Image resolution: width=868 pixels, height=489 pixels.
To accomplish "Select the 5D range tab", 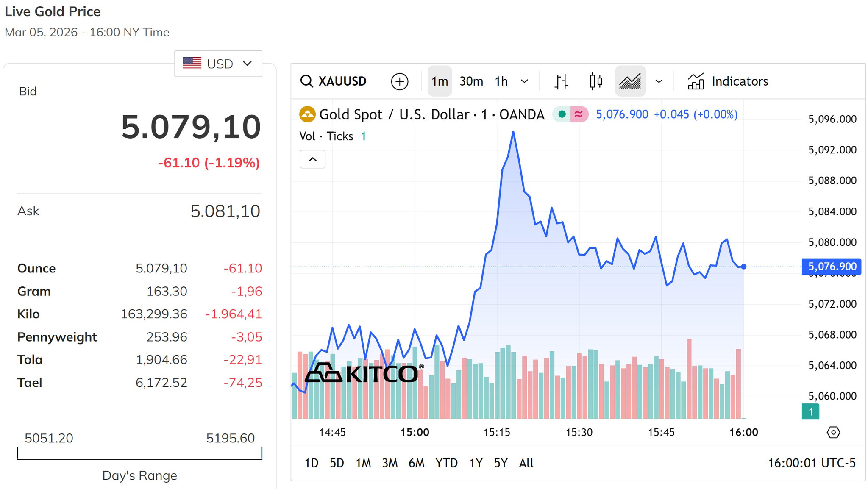I will pos(337,463).
